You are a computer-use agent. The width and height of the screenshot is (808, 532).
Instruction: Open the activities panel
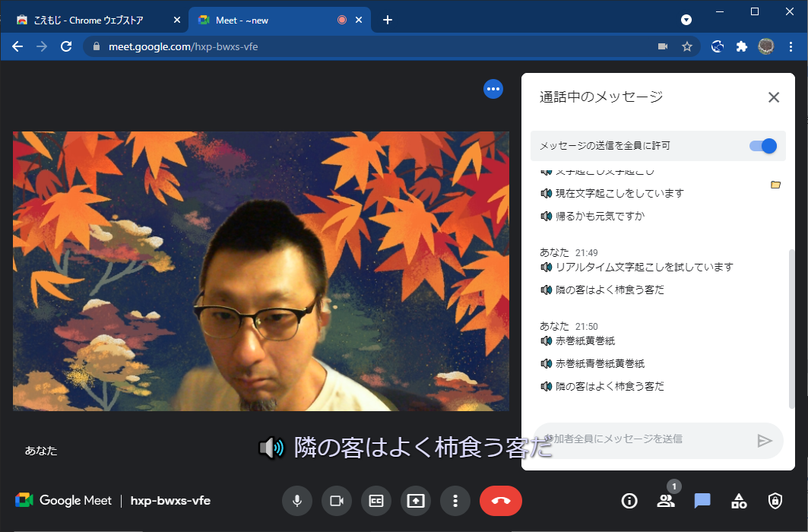pos(738,501)
